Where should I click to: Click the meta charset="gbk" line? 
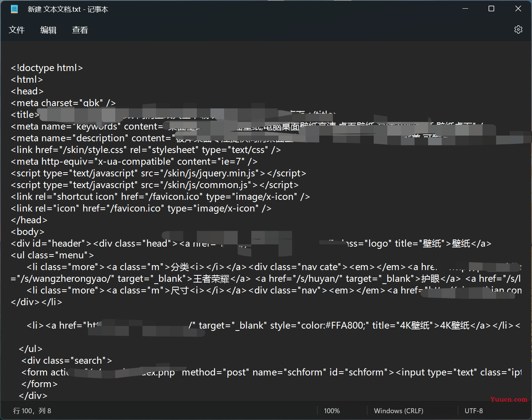[63, 103]
